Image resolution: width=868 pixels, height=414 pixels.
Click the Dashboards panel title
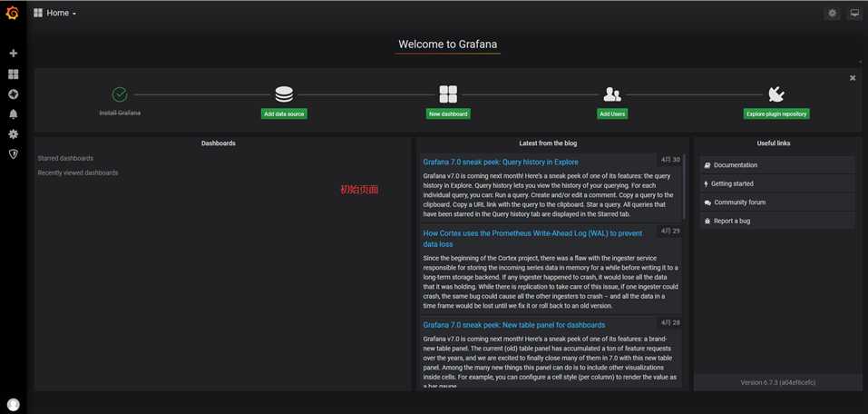[218, 143]
